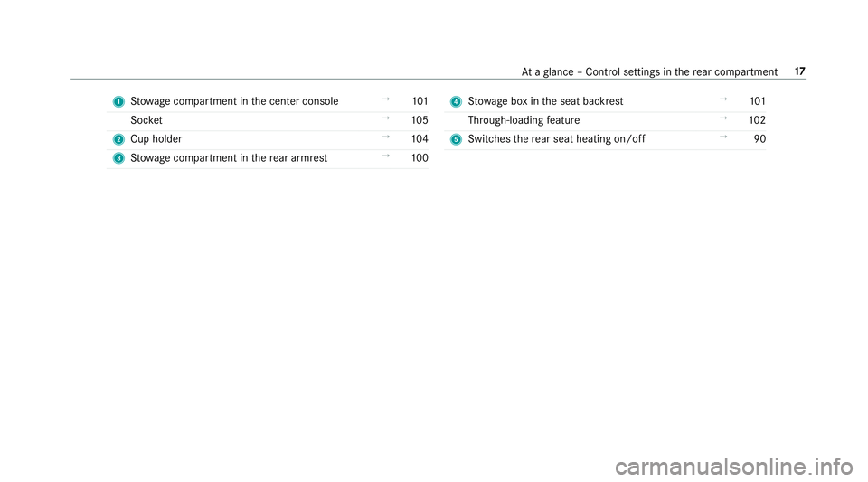This screenshot has height=482, width=868.
Task: Open page 101 for seat backrest stowage box
Action: [x=758, y=101]
